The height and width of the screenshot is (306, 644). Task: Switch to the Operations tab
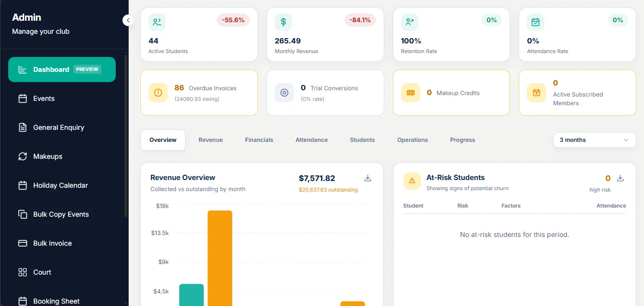(413, 140)
